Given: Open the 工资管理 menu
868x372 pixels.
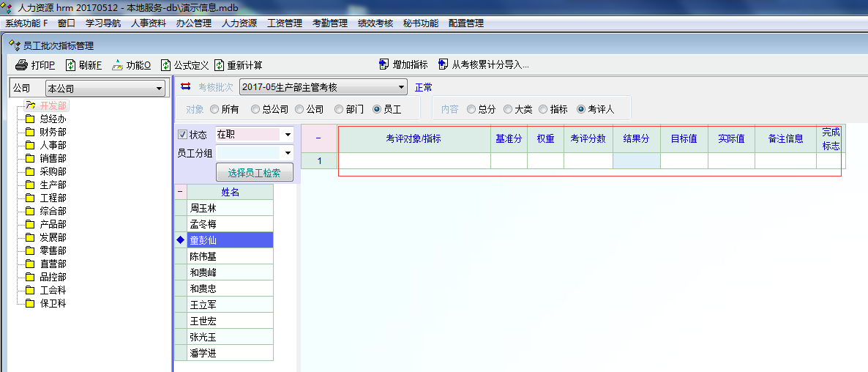Looking at the screenshot, I should pos(285,23).
